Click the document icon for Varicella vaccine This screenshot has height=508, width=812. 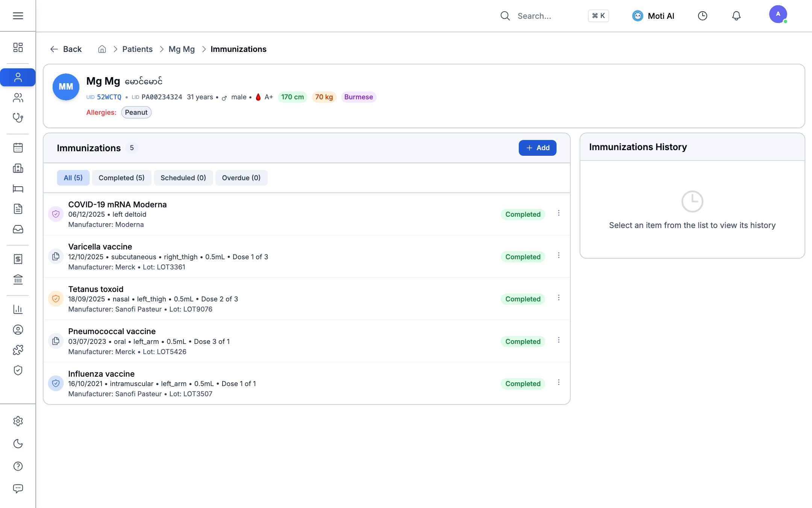coord(56,257)
